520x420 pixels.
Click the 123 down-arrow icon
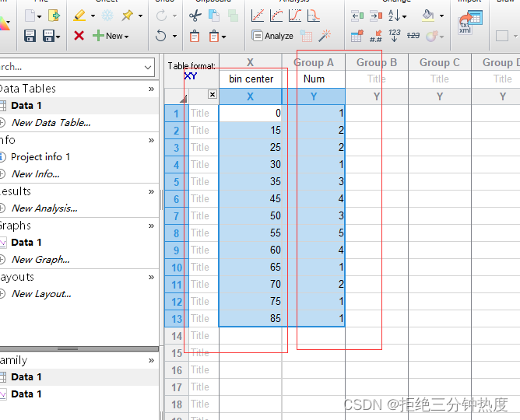395,36
